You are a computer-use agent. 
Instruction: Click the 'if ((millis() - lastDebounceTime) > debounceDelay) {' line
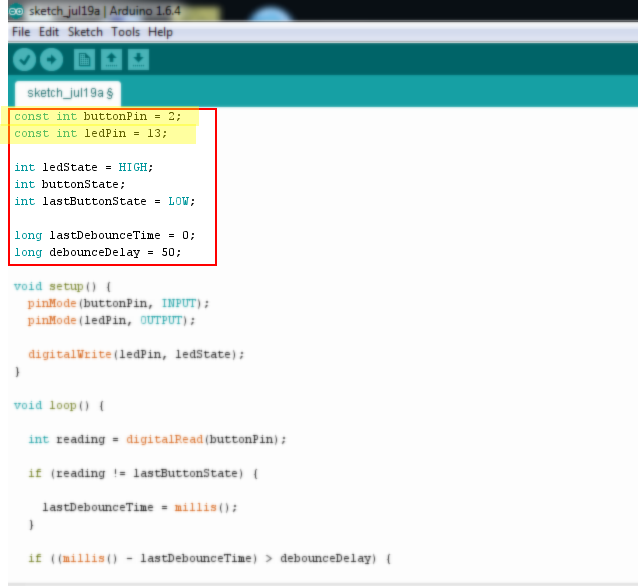tap(210, 558)
